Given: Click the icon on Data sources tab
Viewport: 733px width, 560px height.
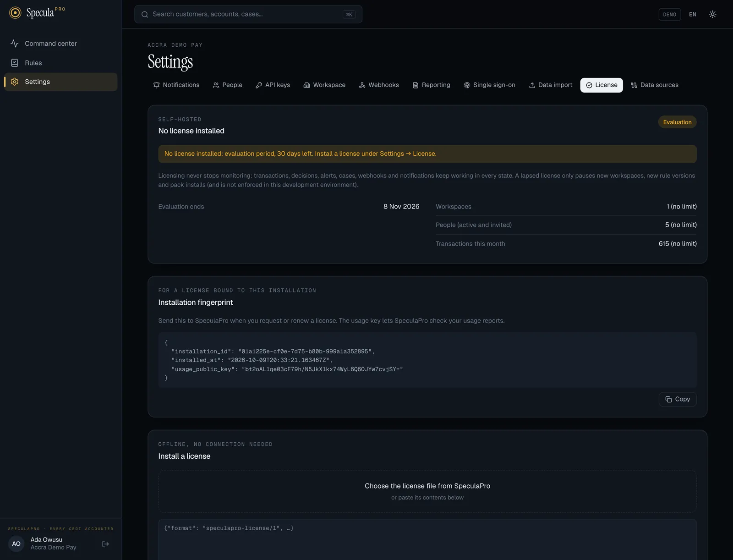Looking at the screenshot, I should click(634, 85).
